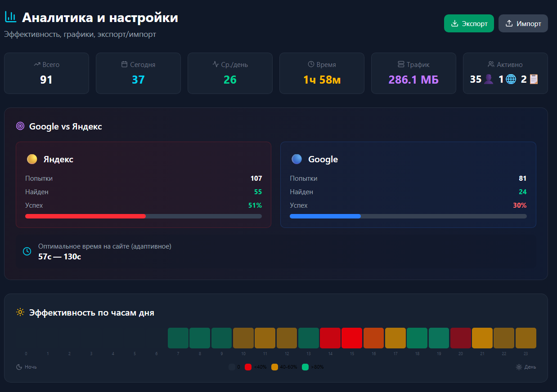Click the dark 0 legend swatch
The width and height of the screenshot is (557, 392).
[232, 367]
